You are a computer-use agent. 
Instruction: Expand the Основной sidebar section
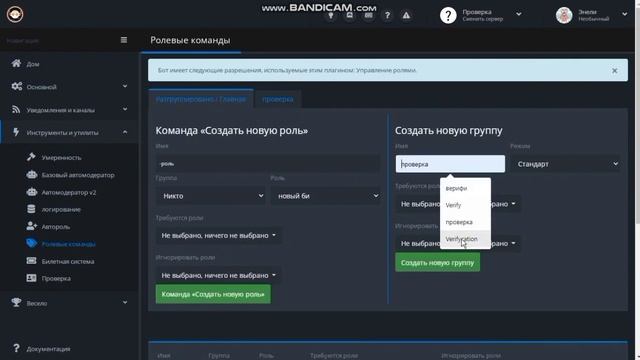pyautogui.click(x=69, y=87)
